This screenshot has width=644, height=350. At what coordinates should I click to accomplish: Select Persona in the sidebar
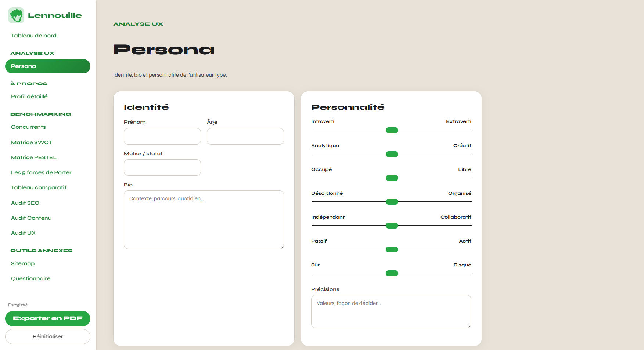[48, 66]
